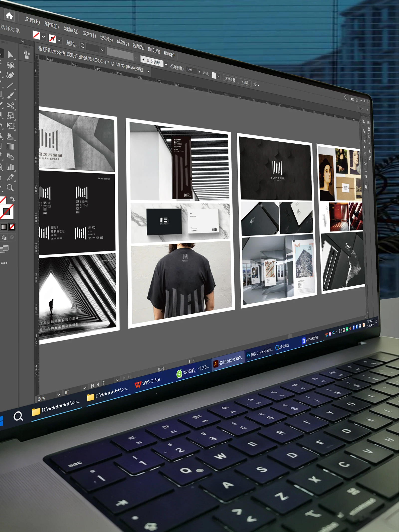This screenshot has height=532, width=399.
Task: Select the Zoom magnifier tool
Action: (10, 188)
